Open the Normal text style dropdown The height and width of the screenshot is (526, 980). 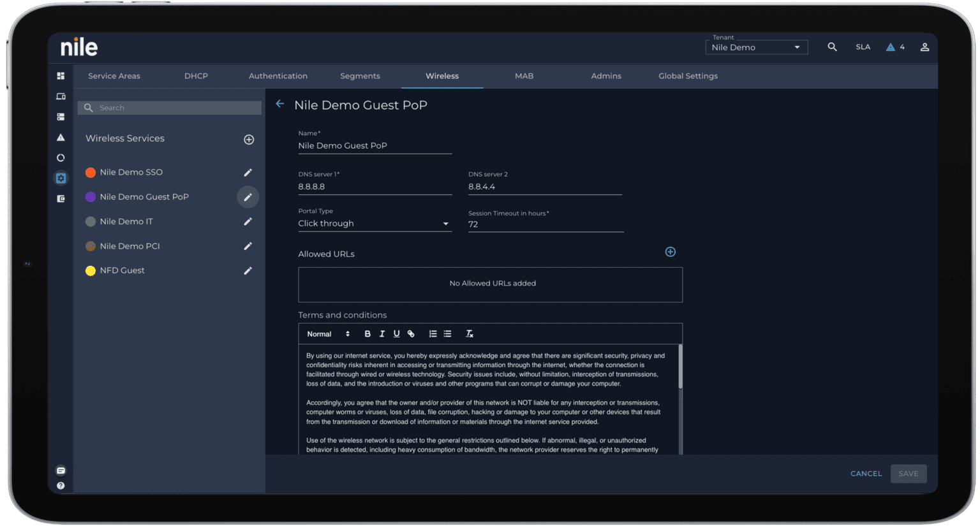coord(328,334)
